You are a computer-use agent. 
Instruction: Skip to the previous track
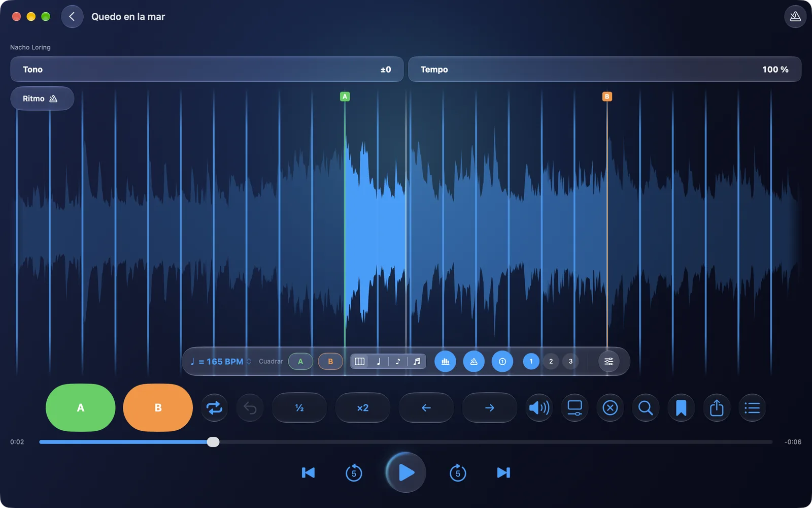(308, 473)
